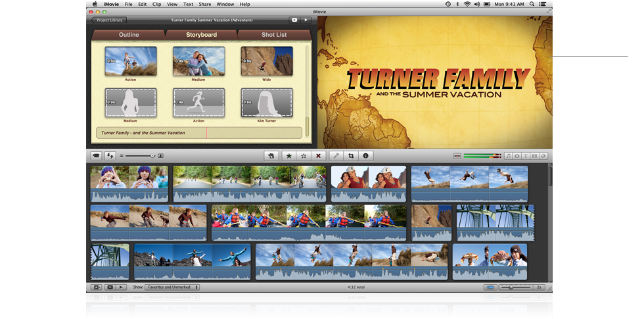
Task: Open the crop and rotate tool
Action: [352, 156]
